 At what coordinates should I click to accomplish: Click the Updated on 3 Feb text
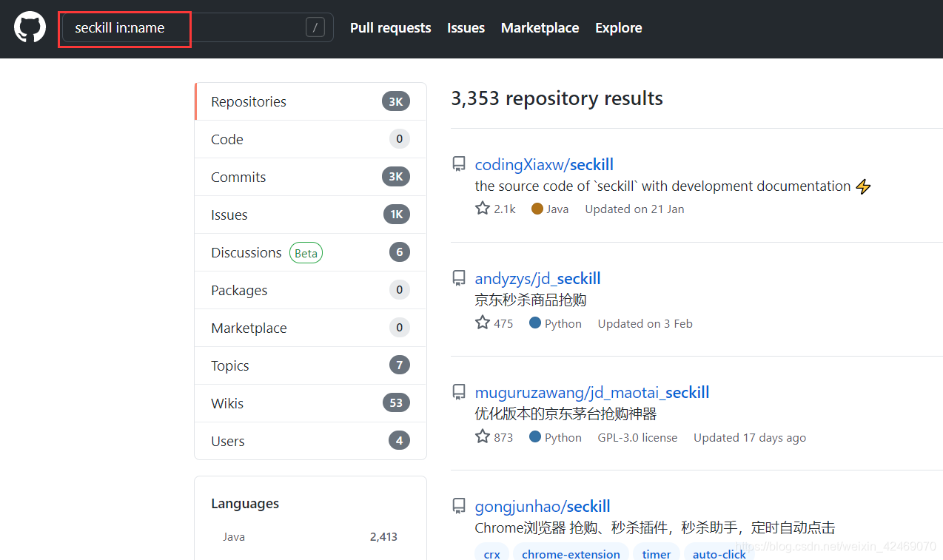(645, 323)
